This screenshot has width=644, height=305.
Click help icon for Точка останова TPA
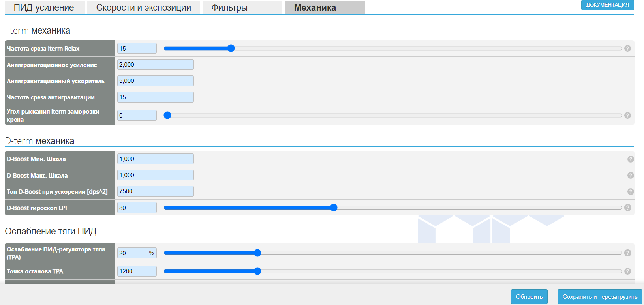coord(627,271)
